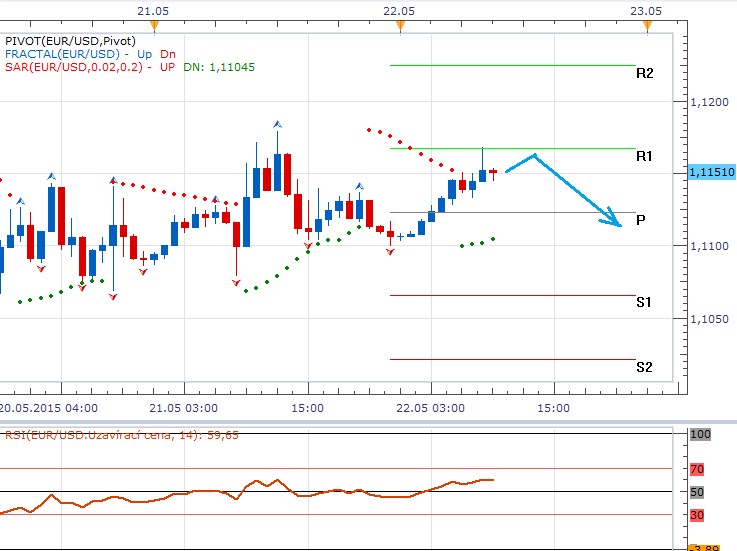Click the RSI 50 midline level tag

697,492
